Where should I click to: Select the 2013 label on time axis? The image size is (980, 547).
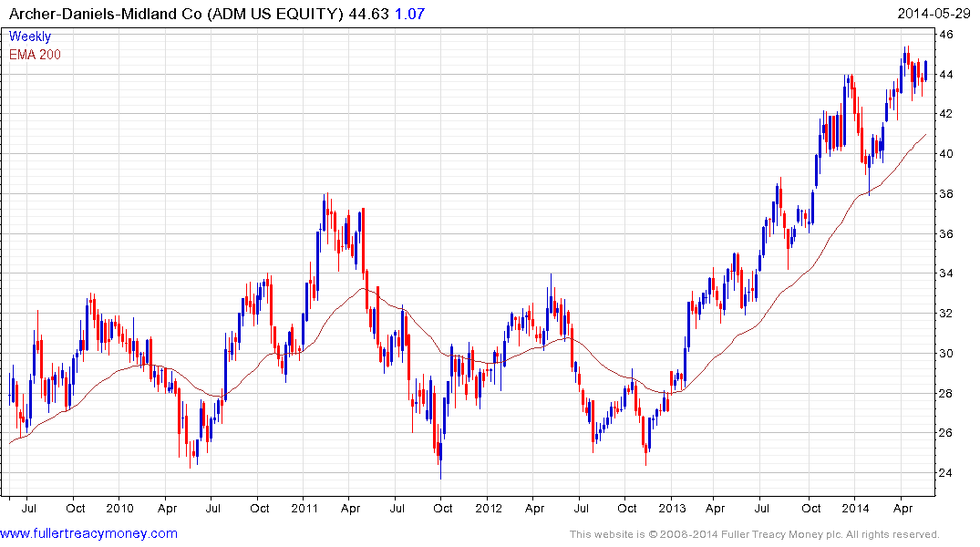tap(672, 508)
